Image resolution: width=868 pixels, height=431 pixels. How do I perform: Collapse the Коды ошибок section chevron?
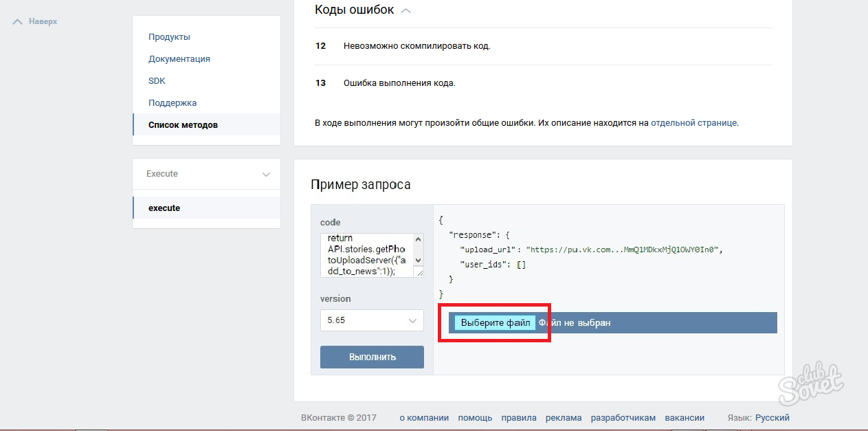406,10
